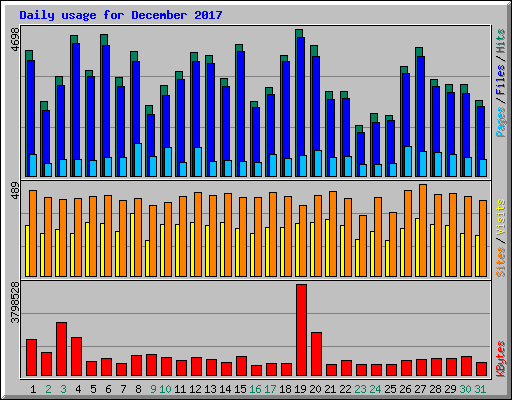Click the 'Pages' legend label

point(500,122)
